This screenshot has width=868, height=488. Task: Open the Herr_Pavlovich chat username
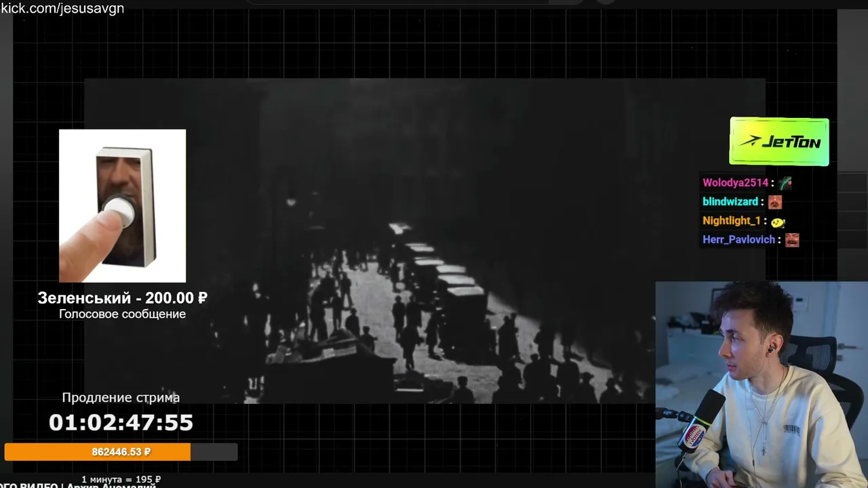pyautogui.click(x=738, y=240)
